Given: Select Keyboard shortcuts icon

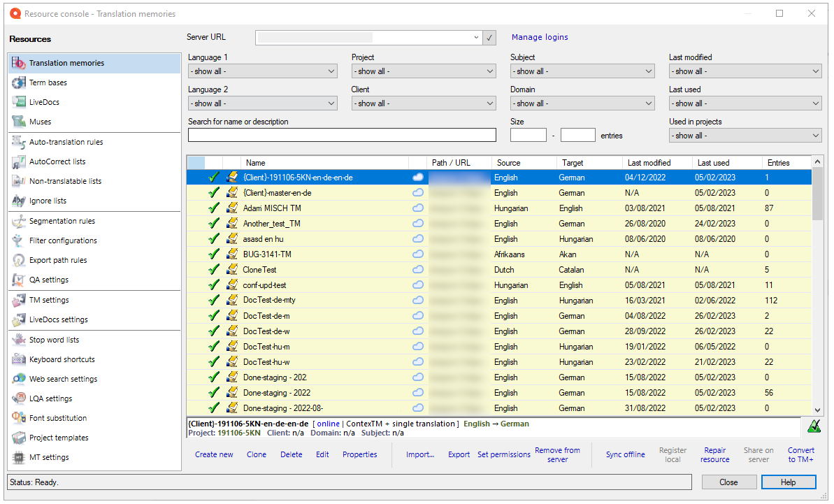Looking at the screenshot, I should pyautogui.click(x=19, y=360).
